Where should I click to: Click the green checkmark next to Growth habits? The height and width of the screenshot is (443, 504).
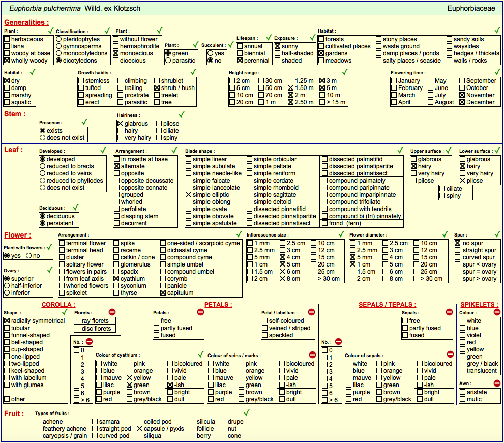click(x=193, y=72)
